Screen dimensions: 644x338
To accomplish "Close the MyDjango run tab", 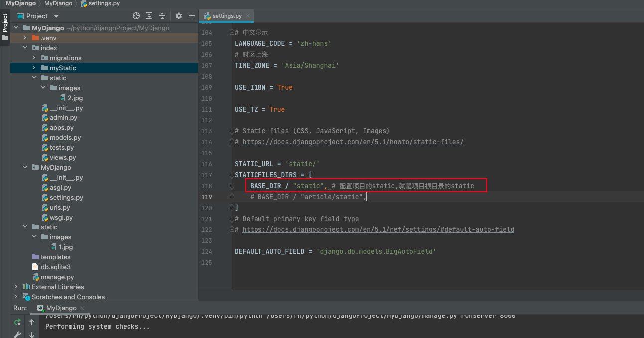I will 82,308.
